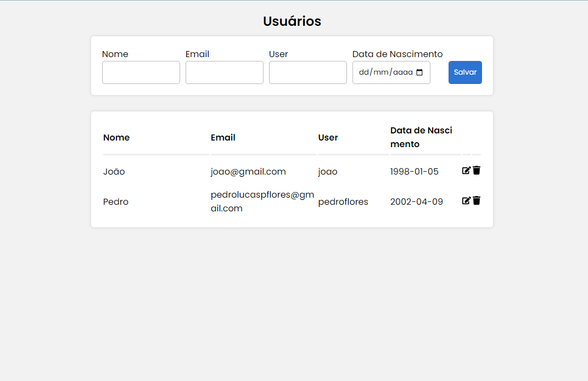The image size is (588, 381).
Task: Click the Email column header
Action: [223, 137]
